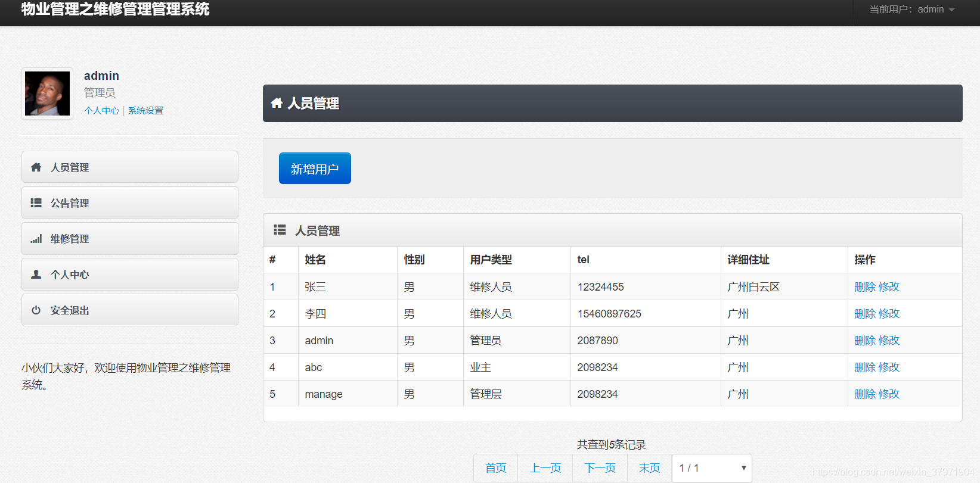Click the list icon beside 公告管理
The height and width of the screenshot is (483, 980).
point(36,203)
